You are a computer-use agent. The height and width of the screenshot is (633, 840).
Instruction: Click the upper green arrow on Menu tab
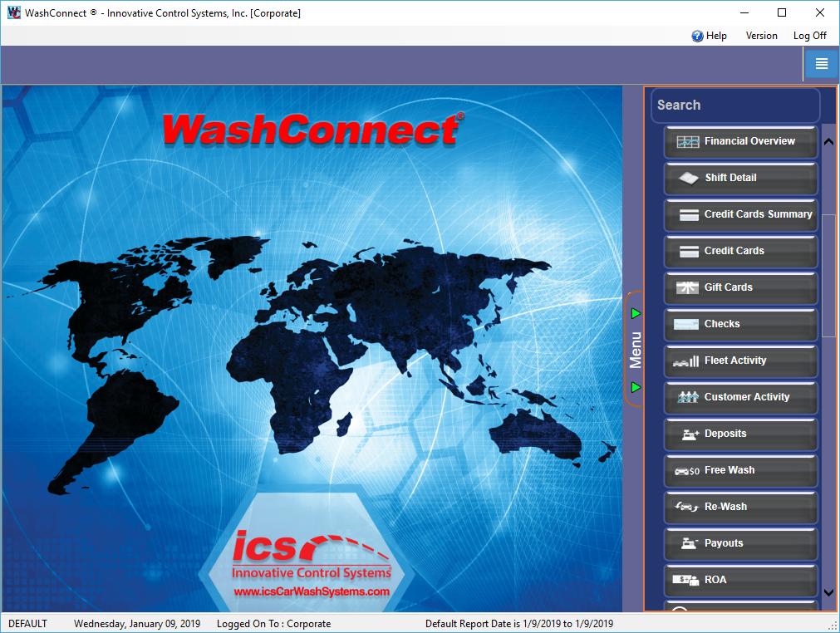(x=636, y=313)
